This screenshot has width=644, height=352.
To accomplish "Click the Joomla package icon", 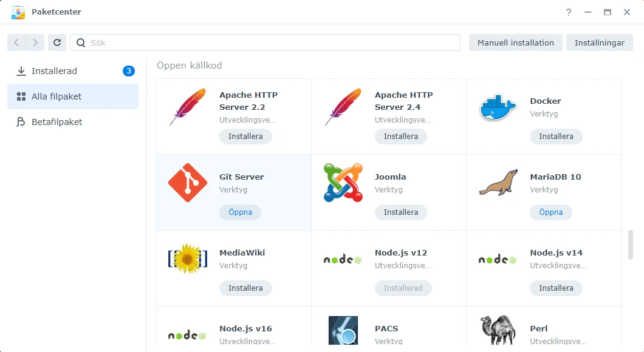I will [x=342, y=183].
